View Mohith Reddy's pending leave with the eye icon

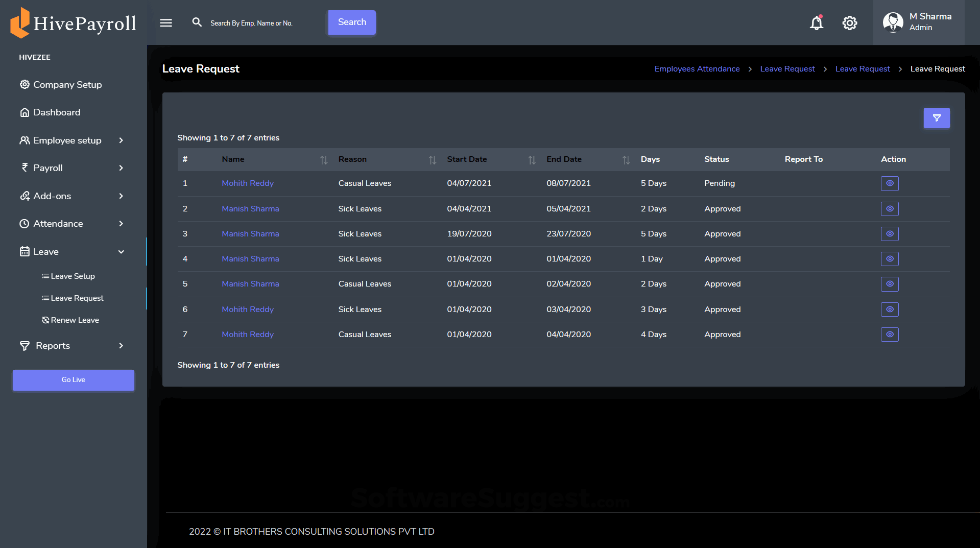[890, 183]
